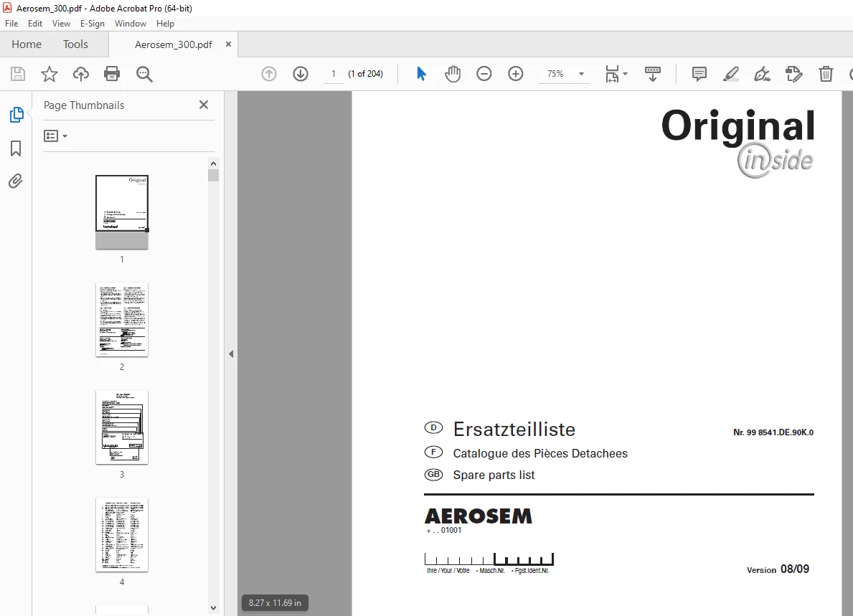Click the Delete trash icon
The width and height of the screenshot is (853, 616).
click(826, 74)
